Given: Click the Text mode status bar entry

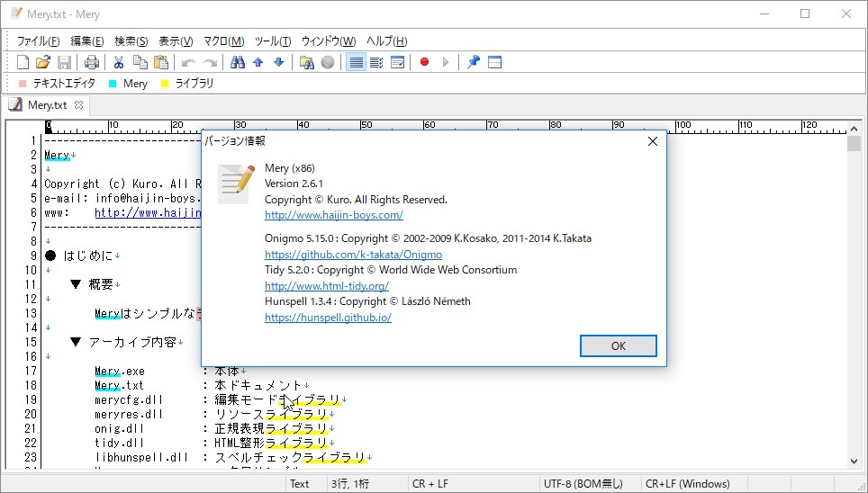Looking at the screenshot, I should tap(300, 484).
